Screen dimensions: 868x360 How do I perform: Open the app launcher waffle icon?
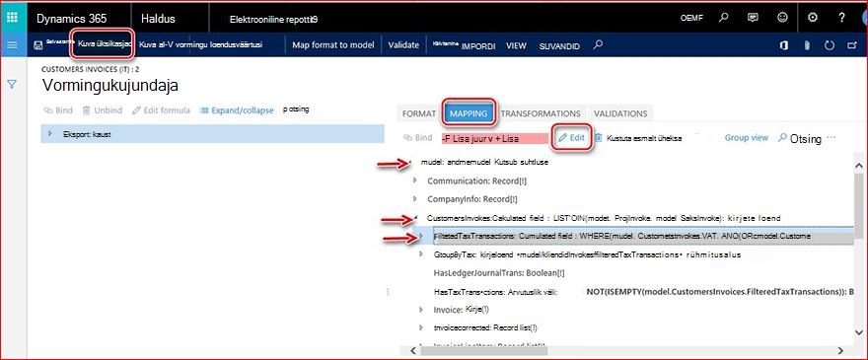[12, 17]
